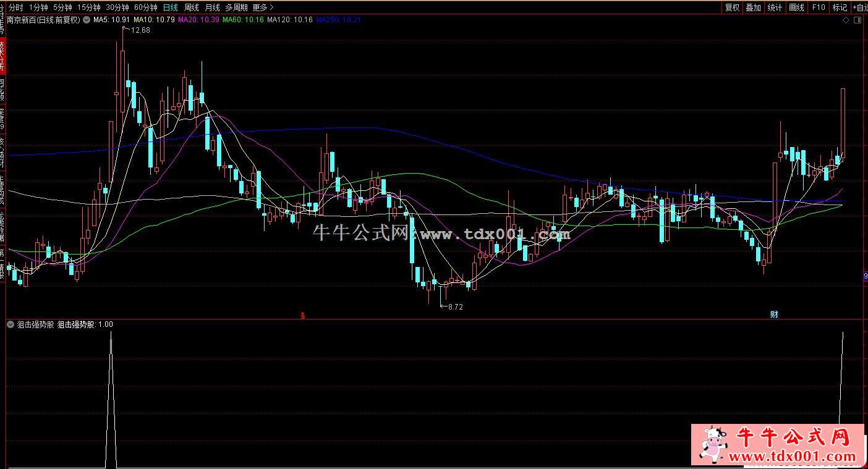Click the red $ event marker

(302, 316)
